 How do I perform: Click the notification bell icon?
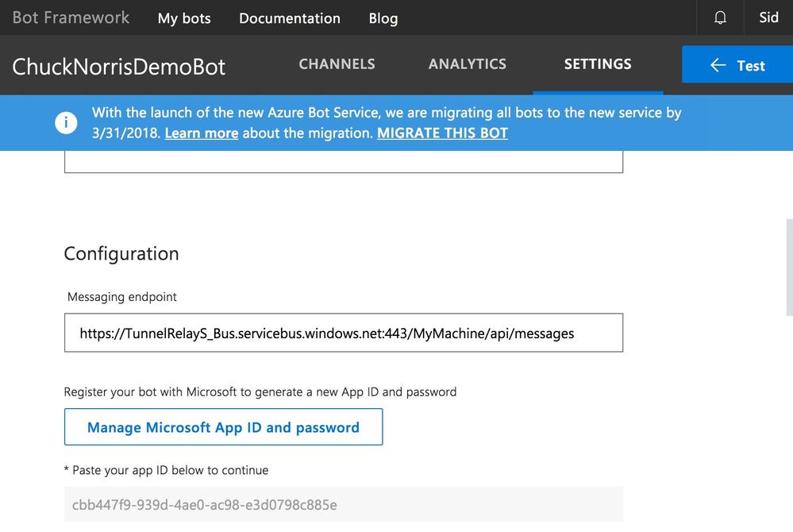(x=720, y=17)
